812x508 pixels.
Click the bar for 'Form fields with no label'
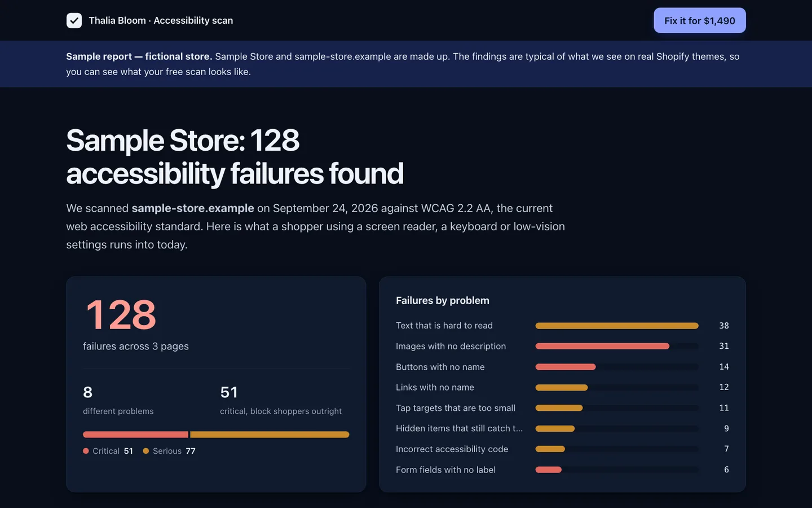coord(548,470)
